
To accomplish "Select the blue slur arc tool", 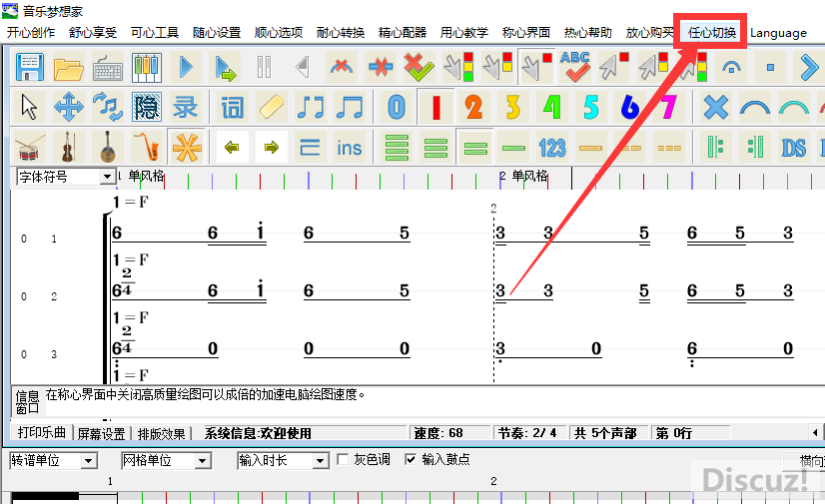I will (x=755, y=107).
